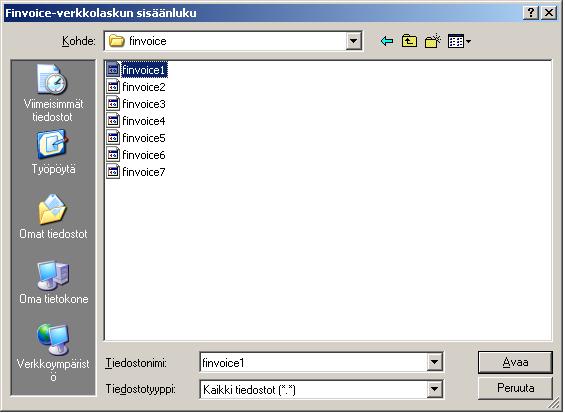Open Omat tiedostot shortcut

[53, 217]
